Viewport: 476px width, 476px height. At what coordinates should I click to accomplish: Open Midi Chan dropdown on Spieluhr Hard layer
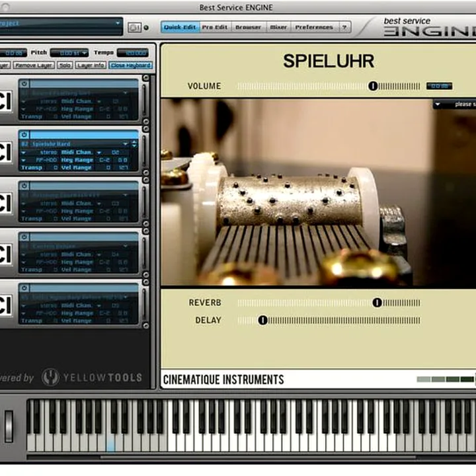[x=99, y=153]
